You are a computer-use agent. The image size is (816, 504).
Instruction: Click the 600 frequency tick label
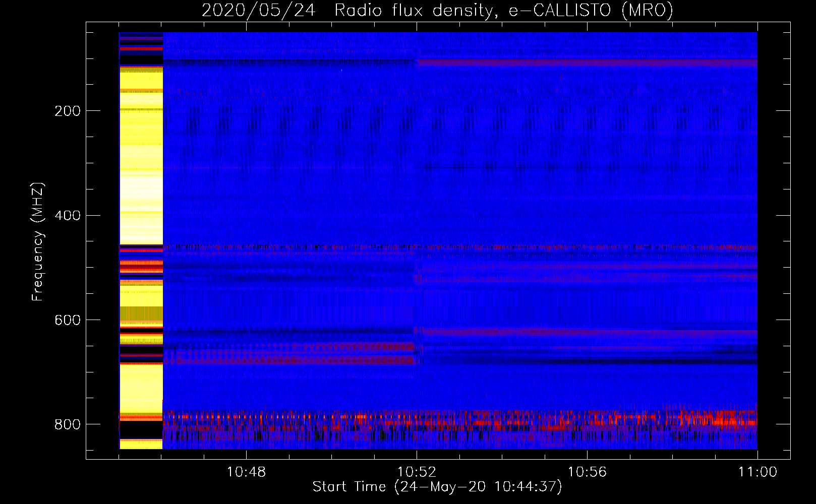pos(68,320)
